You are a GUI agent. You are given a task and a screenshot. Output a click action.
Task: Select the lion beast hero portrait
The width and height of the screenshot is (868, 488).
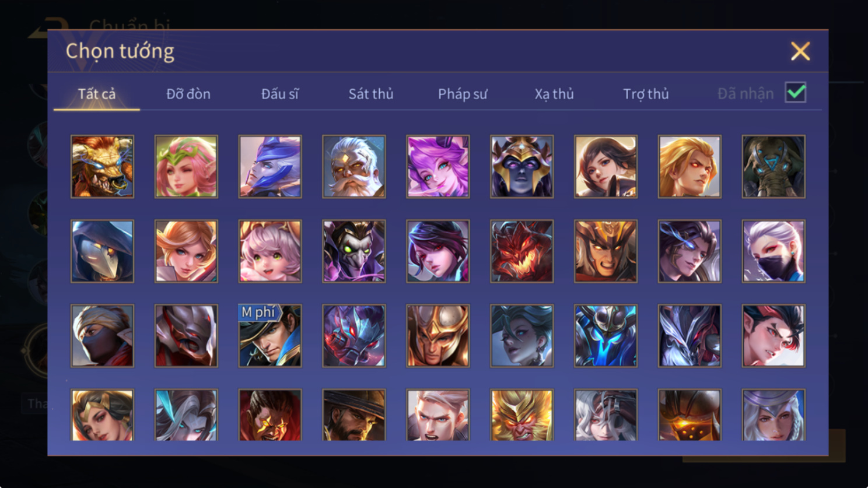pos(102,167)
